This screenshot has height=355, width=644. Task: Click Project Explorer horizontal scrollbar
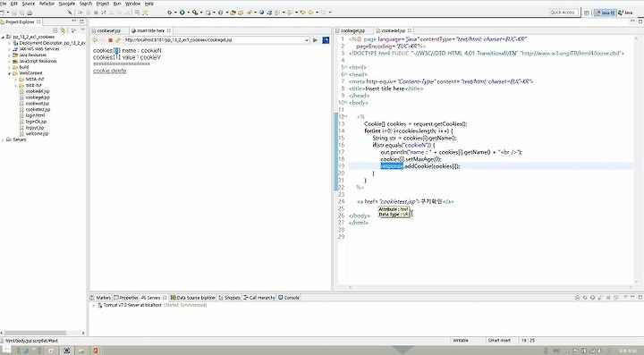click(35, 333)
